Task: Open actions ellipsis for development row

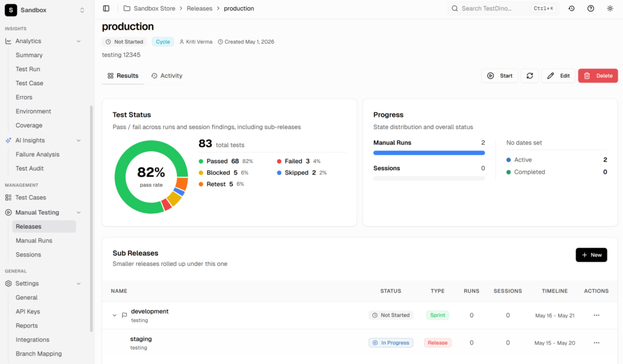Action: point(596,315)
